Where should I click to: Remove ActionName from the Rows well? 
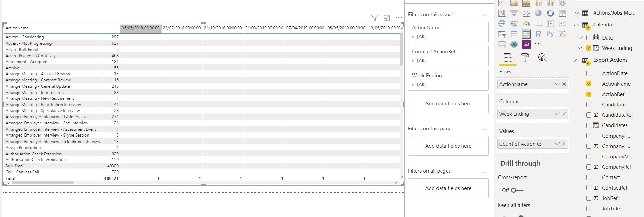coord(564,84)
